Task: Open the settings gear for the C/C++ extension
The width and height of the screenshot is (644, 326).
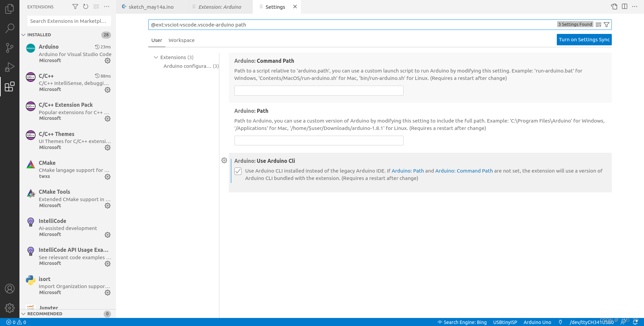Action: pyautogui.click(x=107, y=90)
